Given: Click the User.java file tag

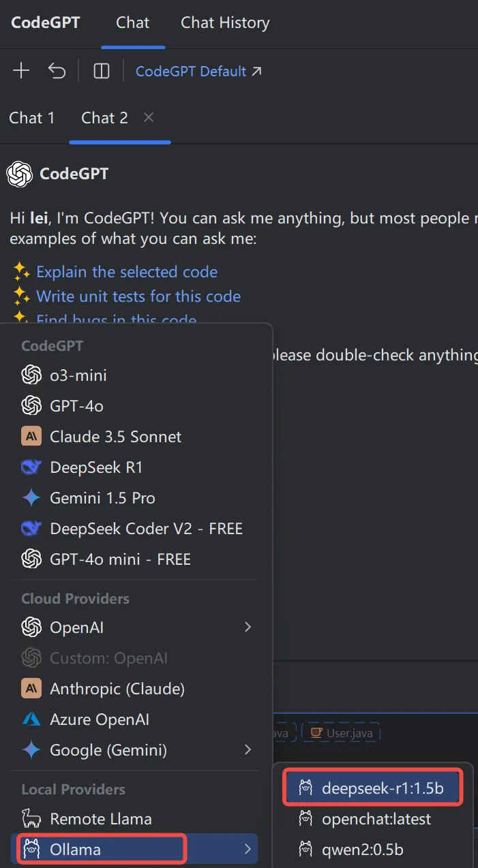Looking at the screenshot, I should coord(341,733).
